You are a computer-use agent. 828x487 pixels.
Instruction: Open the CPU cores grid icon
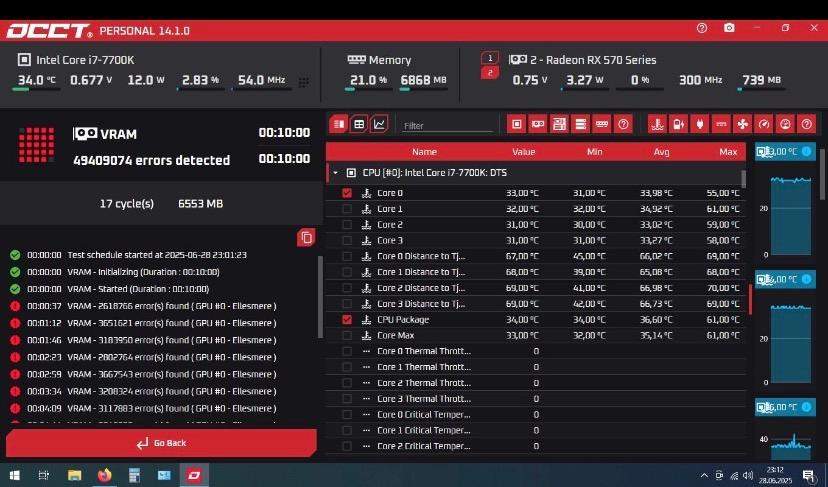[304, 82]
